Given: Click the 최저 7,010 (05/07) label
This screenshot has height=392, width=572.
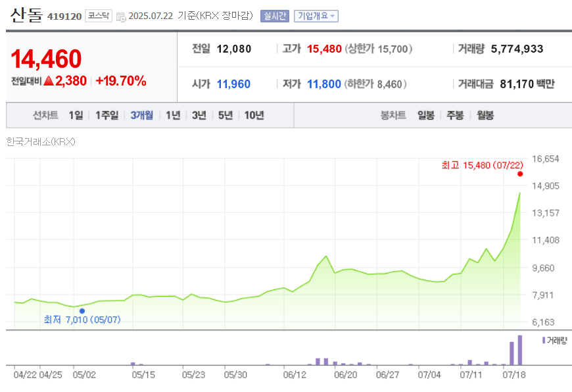Looking at the screenshot, I should coord(82,320).
